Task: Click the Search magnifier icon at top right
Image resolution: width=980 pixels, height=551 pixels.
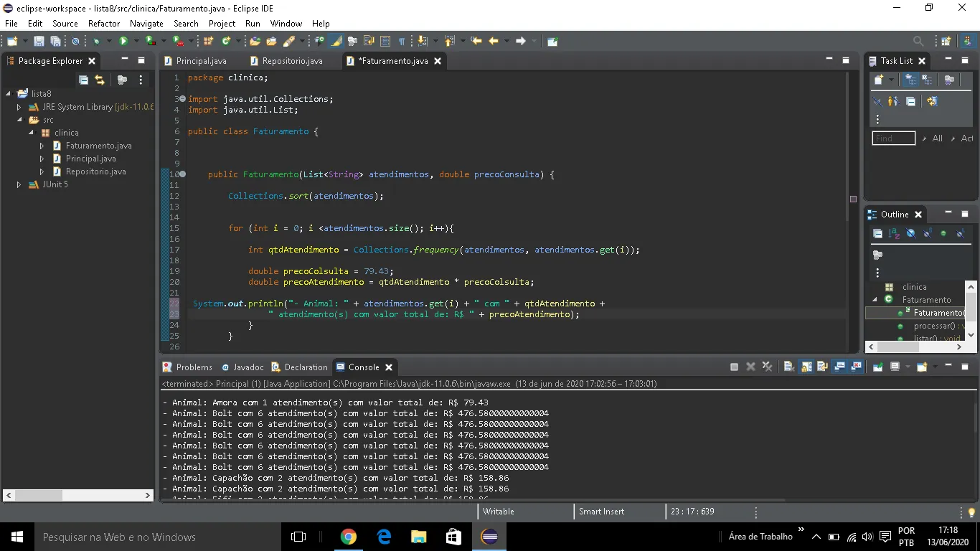Action: pyautogui.click(x=918, y=42)
